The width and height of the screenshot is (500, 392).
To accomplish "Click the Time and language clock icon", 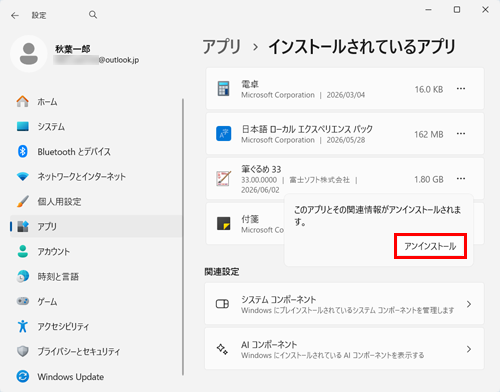I will pos(23,276).
